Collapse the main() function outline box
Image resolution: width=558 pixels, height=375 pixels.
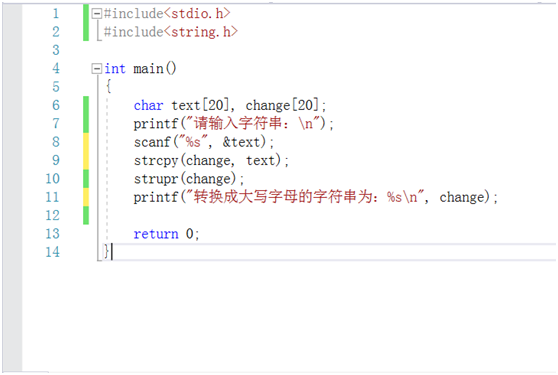pyautogui.click(x=96, y=68)
